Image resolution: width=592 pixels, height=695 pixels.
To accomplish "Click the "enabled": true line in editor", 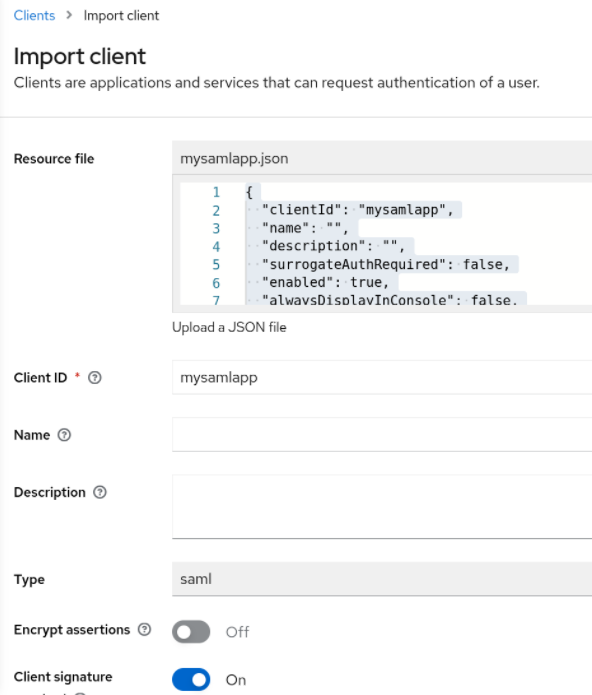I will click(325, 282).
